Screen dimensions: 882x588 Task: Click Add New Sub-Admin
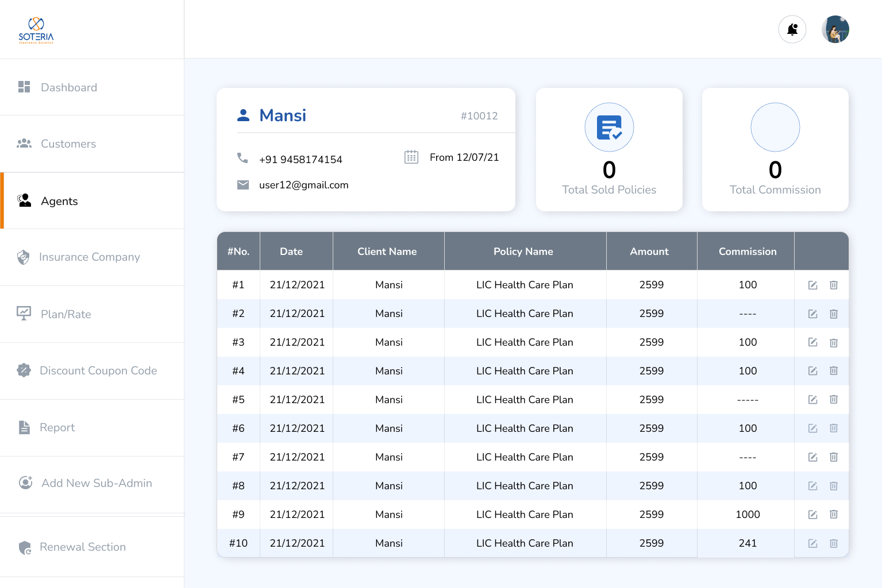click(x=97, y=483)
